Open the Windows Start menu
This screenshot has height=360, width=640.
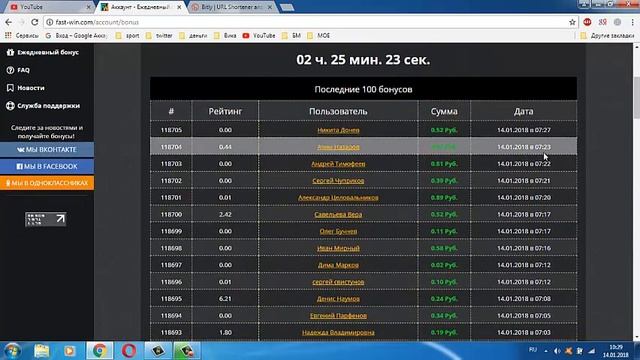(x=12, y=351)
